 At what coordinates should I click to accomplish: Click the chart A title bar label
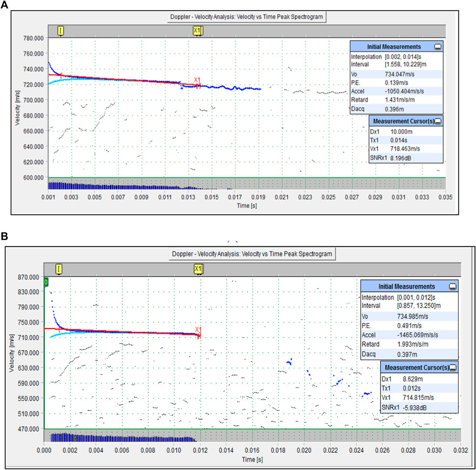(247, 17)
